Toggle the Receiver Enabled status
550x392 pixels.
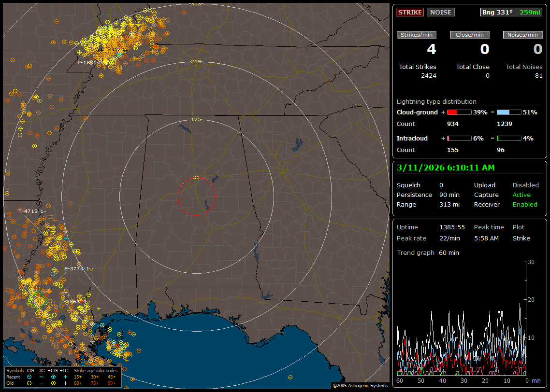click(x=524, y=204)
